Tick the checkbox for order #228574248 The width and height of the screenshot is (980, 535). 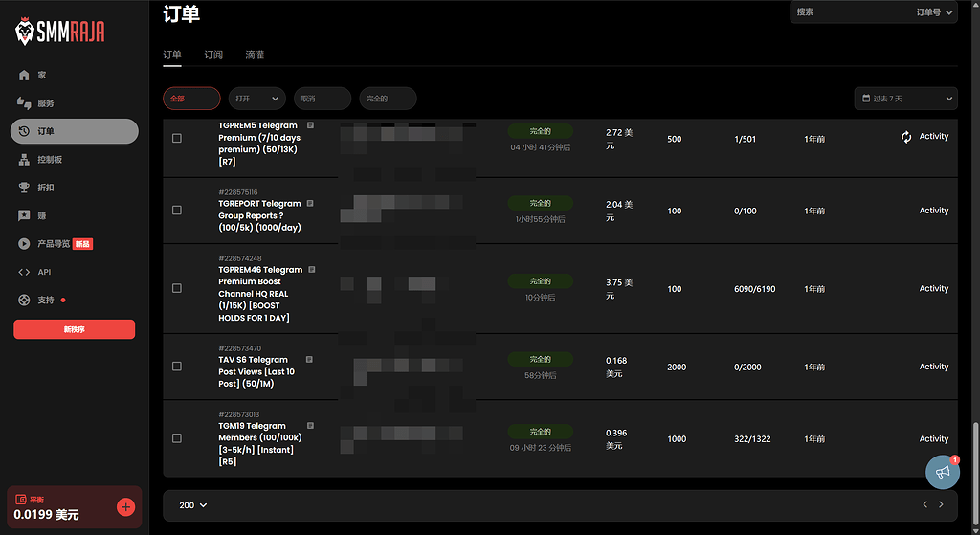pyautogui.click(x=177, y=288)
